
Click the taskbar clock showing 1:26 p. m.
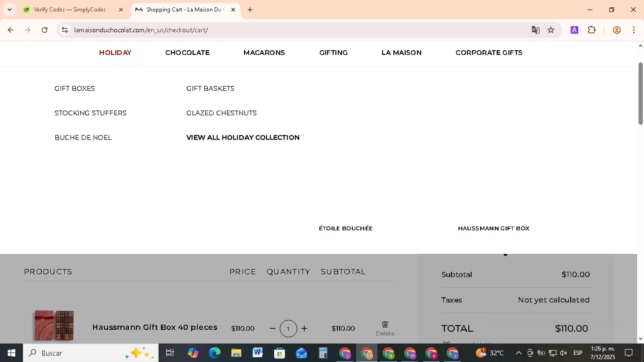[x=603, y=353]
